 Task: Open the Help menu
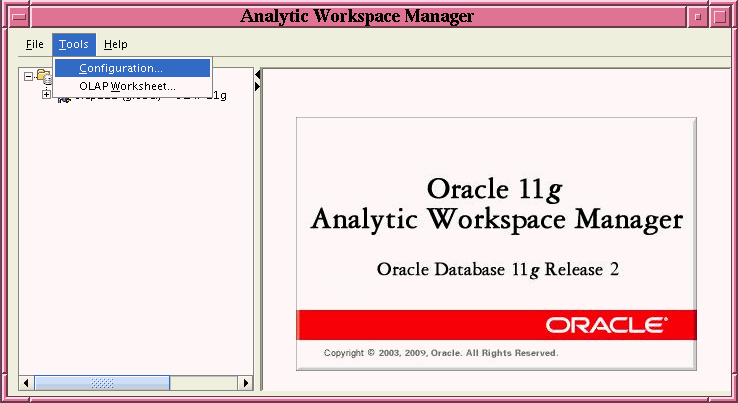[x=116, y=44]
